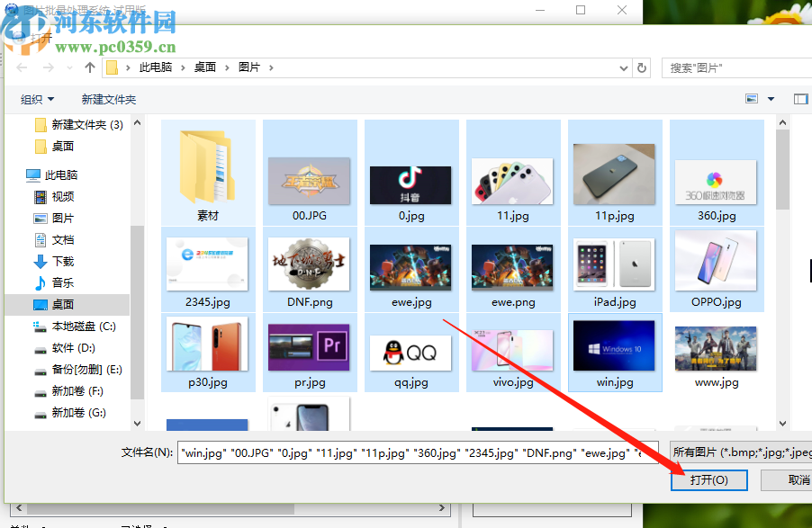Open 音乐 library in sidebar
The height and width of the screenshot is (528, 812).
[54, 283]
